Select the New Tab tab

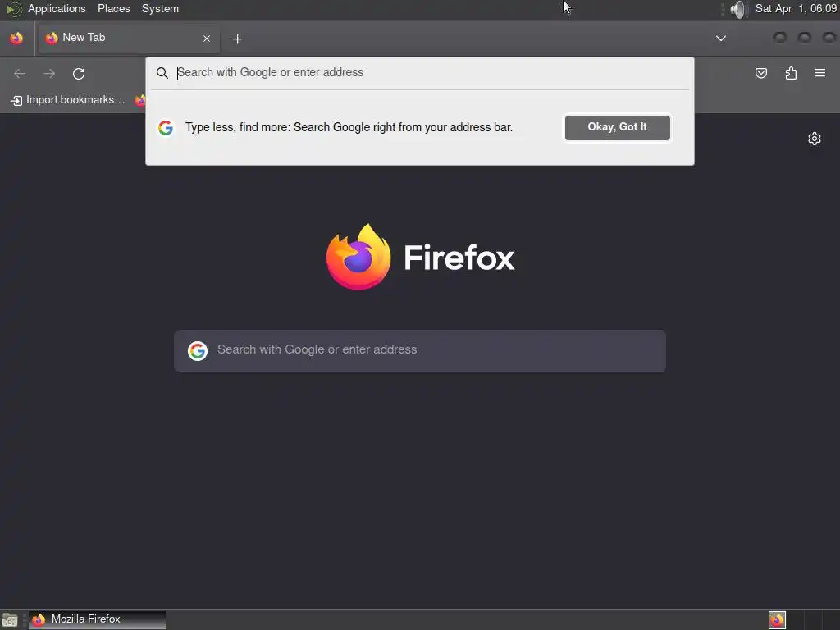(x=129, y=38)
